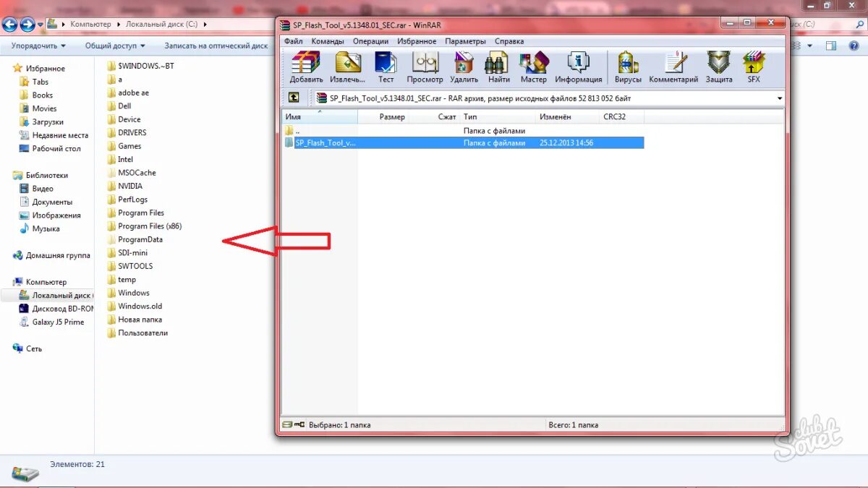
Task: Sort by the Изменён column header
Action: point(569,116)
